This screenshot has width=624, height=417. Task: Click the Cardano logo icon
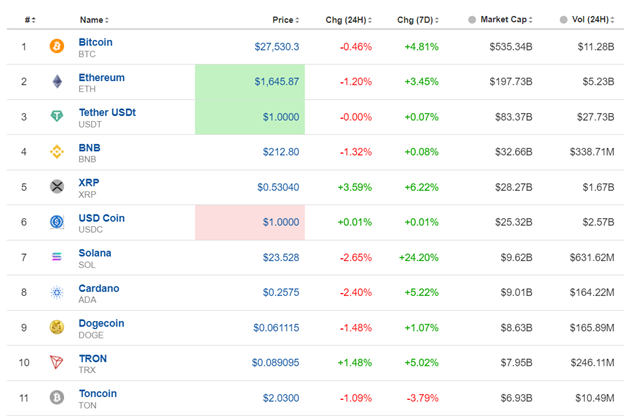[56, 292]
